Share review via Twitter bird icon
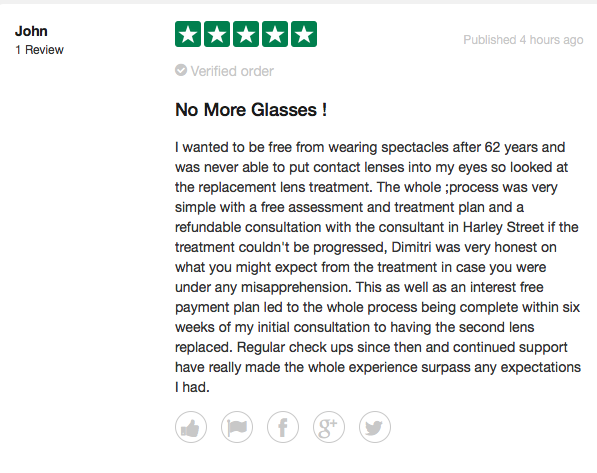597x473 pixels. tap(375, 427)
